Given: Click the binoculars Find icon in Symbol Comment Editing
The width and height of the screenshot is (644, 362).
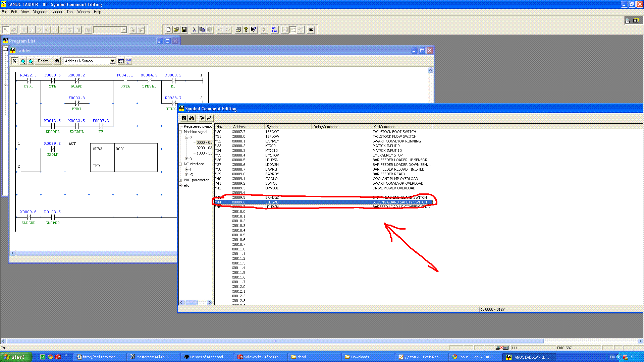Looking at the screenshot, I should click(x=192, y=118).
